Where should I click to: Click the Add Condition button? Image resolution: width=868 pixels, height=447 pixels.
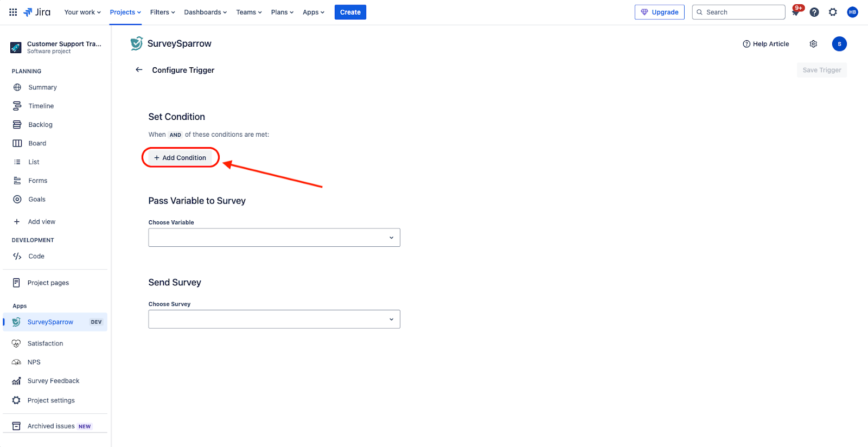180,158
